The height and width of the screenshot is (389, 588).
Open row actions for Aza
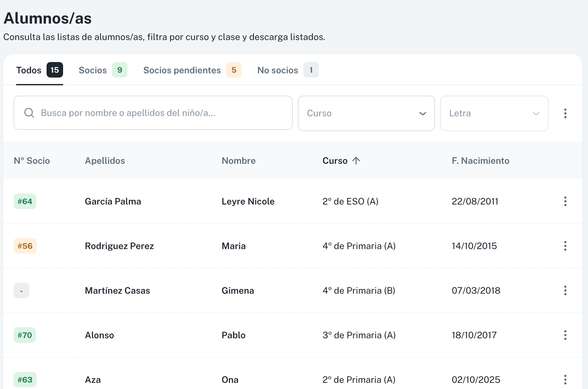[x=565, y=380]
